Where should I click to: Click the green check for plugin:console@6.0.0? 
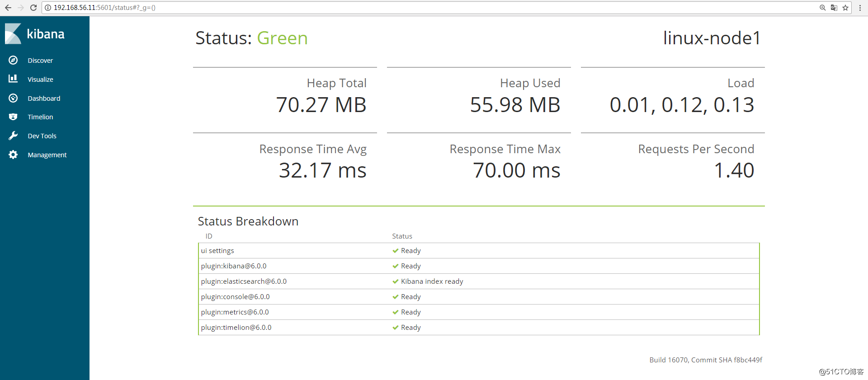(396, 297)
